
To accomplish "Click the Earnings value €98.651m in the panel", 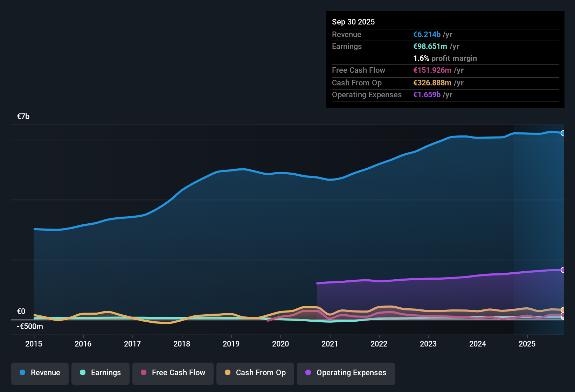I will point(430,46).
